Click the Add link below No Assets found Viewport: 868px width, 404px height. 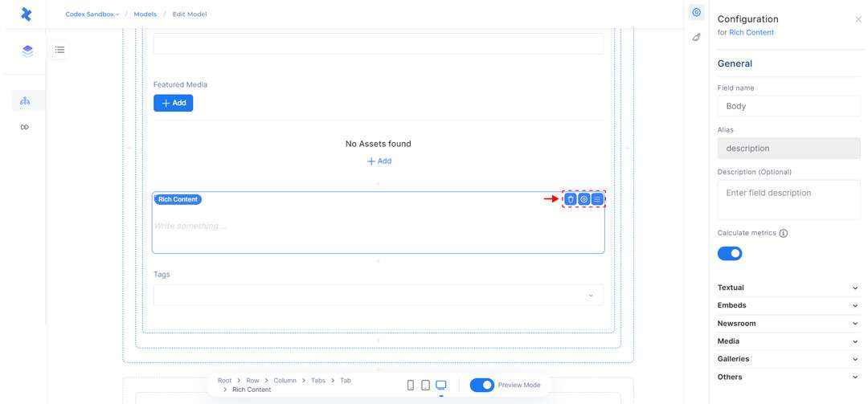tap(379, 161)
